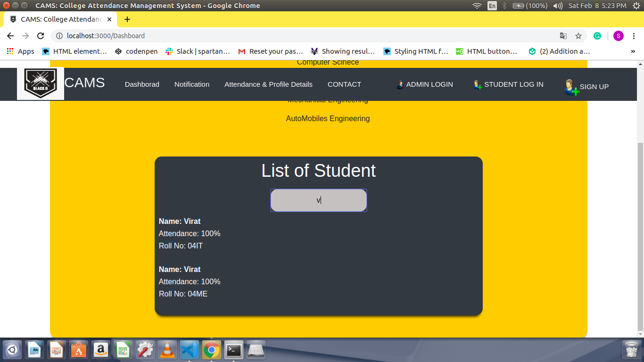Screen dimensions: 644x362
Task: Click the CAMS brand title
Action: [85, 82]
